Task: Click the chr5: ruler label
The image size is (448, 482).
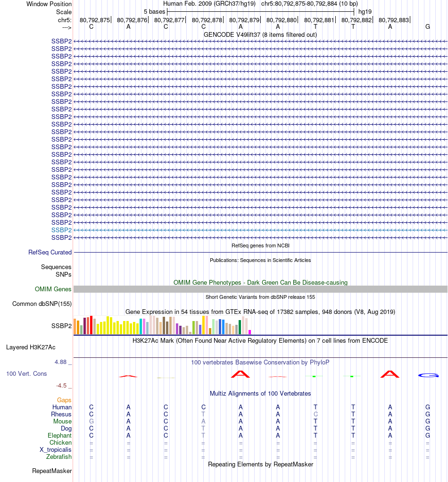Action: (x=65, y=20)
